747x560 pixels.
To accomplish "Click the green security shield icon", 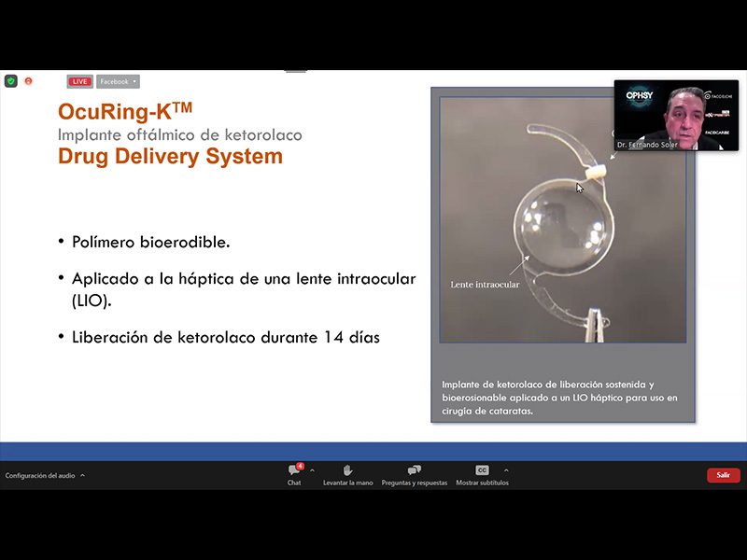I will pyautogui.click(x=11, y=81).
